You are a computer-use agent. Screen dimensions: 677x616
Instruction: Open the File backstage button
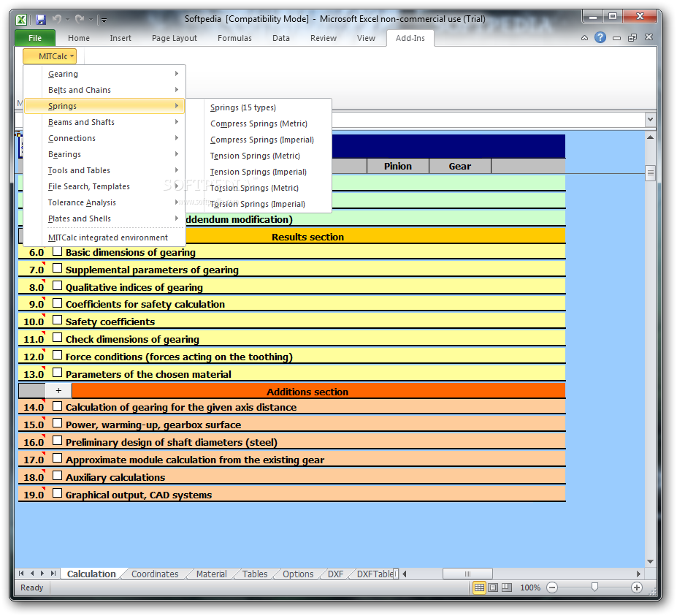[35, 38]
